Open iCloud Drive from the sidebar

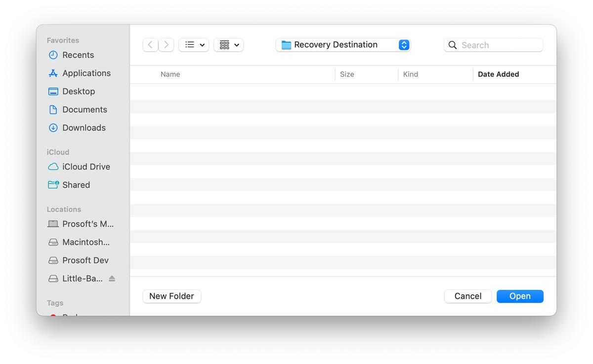click(x=86, y=166)
